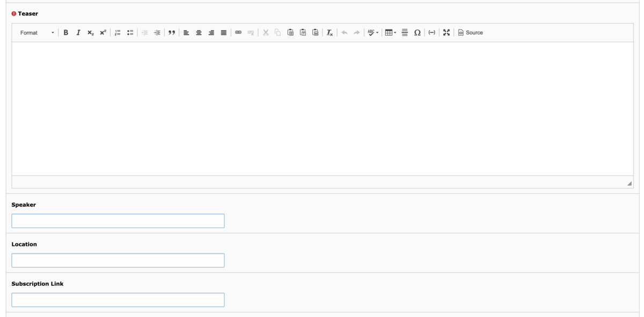This screenshot has width=644, height=317.
Task: Center align the text
Action: click(199, 33)
